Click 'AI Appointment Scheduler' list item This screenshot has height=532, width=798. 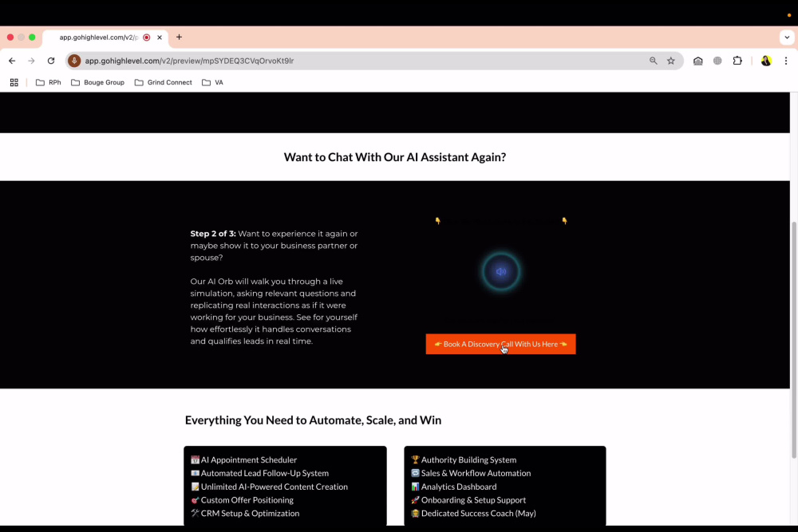point(243,459)
